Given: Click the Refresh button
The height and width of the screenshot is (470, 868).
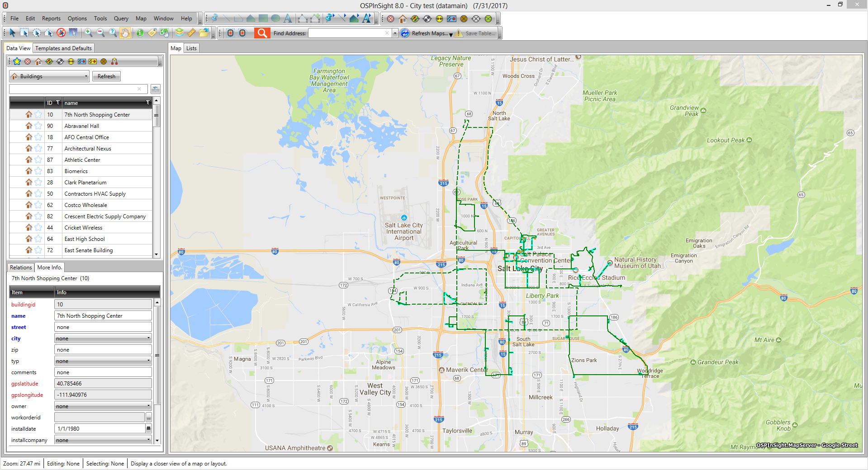Looking at the screenshot, I should [x=106, y=76].
